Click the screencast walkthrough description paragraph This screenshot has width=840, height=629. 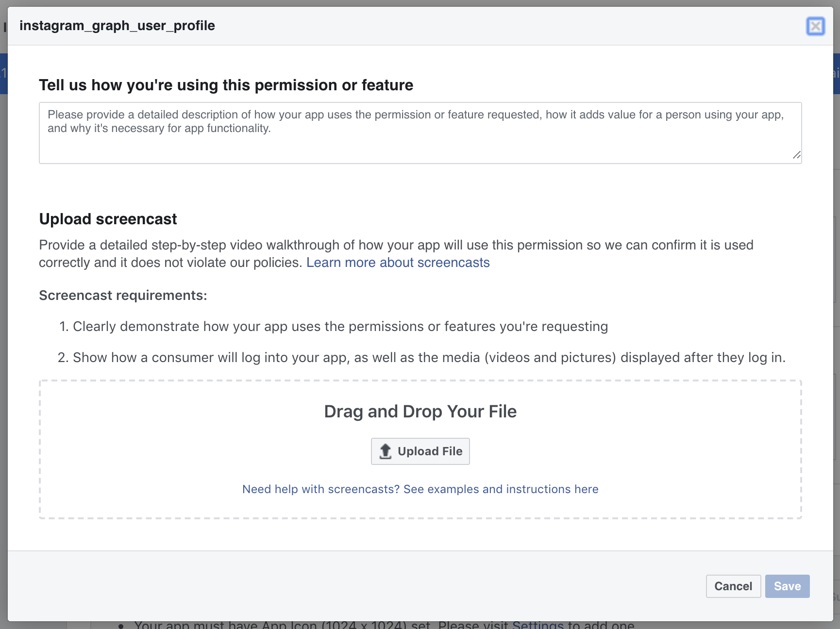click(x=396, y=246)
